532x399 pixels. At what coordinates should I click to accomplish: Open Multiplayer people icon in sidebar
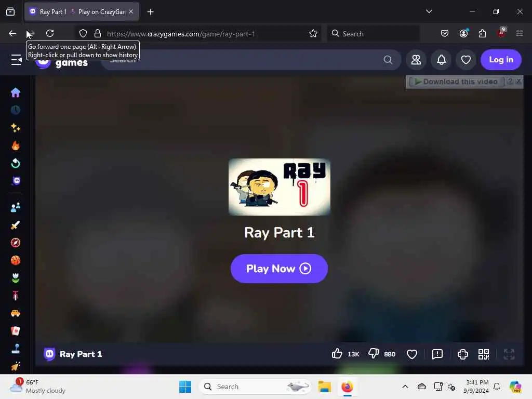point(15,207)
